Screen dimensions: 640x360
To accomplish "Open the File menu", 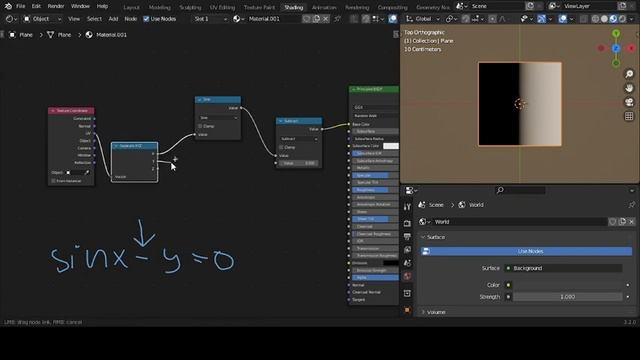I will (20, 6).
